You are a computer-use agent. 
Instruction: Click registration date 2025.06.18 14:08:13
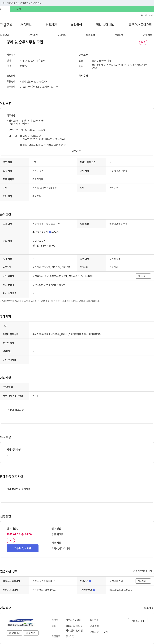coord(44,581)
